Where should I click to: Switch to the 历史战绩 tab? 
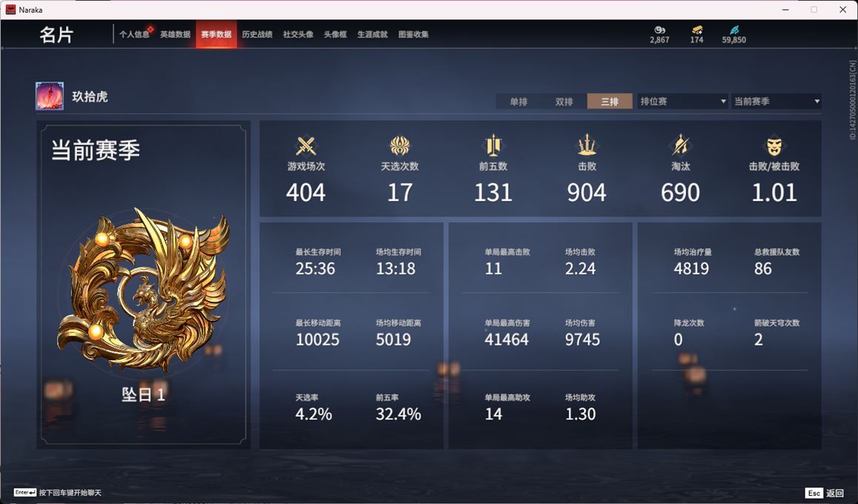point(257,34)
